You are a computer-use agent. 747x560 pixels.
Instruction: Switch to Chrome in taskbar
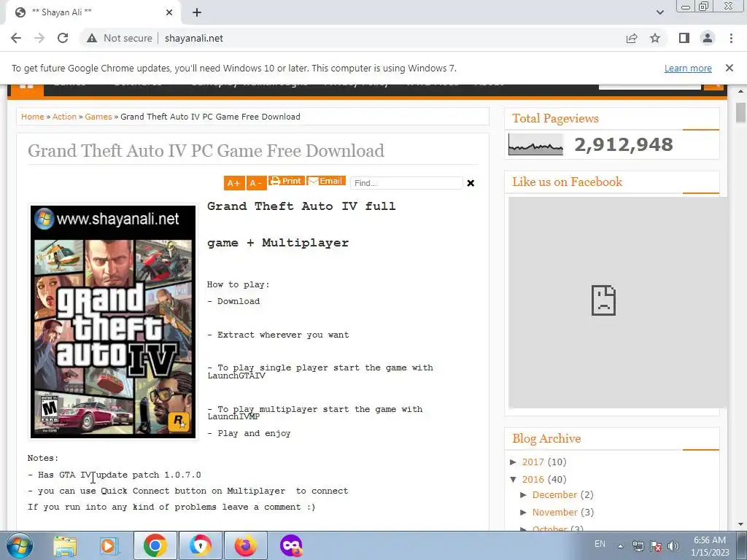155,545
